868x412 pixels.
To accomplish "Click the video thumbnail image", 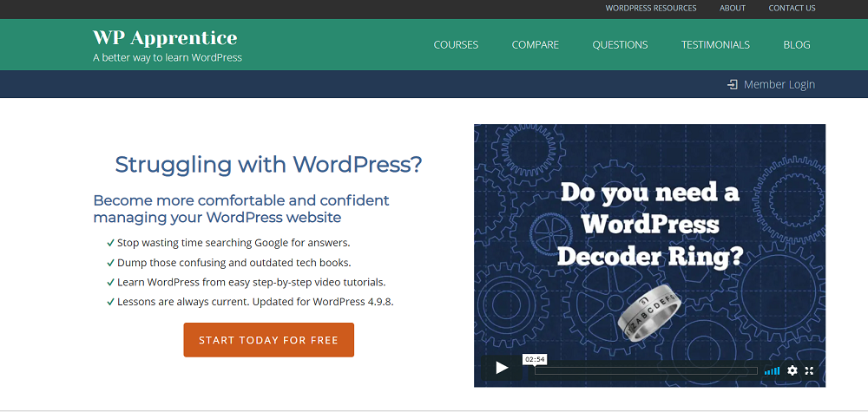I will click(649, 234).
